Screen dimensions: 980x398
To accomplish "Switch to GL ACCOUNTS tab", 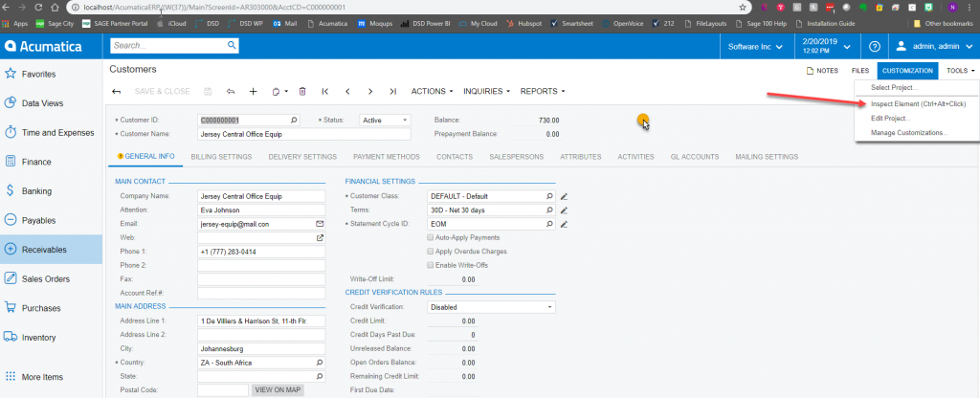I will point(695,157).
